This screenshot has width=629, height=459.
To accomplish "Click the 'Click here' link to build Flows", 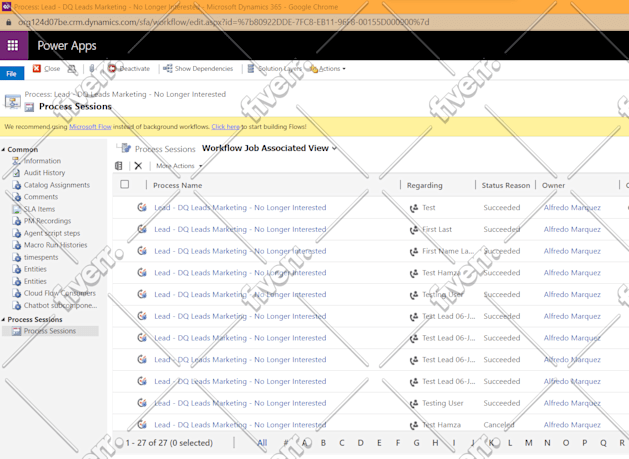I will (225, 127).
